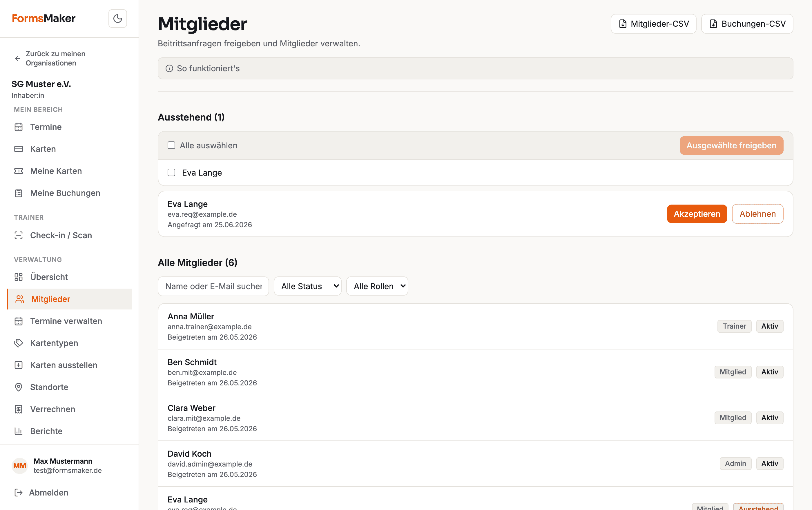
Task: Click the back arrow icon to organisations
Action: 17,58
